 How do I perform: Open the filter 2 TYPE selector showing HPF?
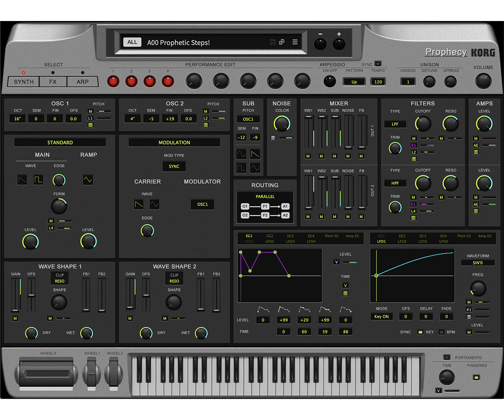(395, 184)
